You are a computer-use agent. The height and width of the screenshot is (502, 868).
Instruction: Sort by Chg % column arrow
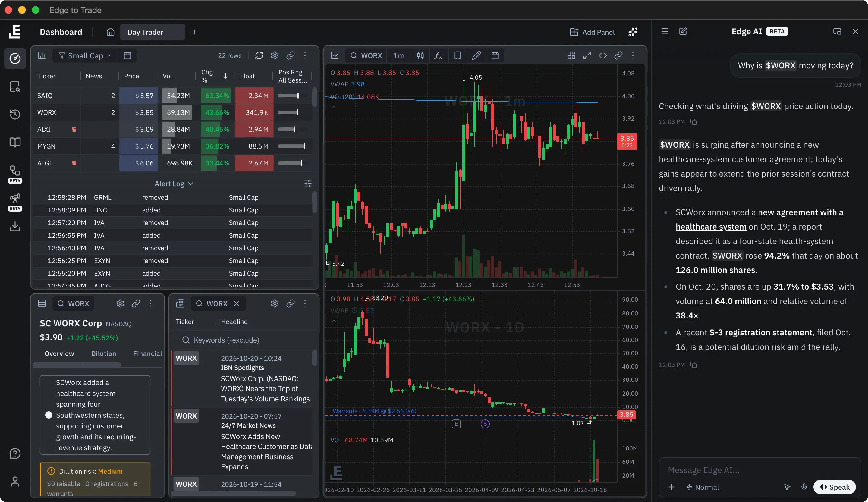coord(225,76)
